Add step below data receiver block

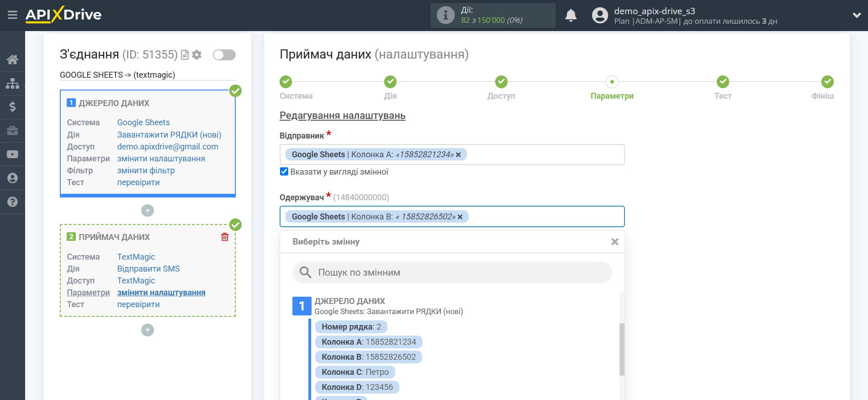pyautogui.click(x=148, y=330)
